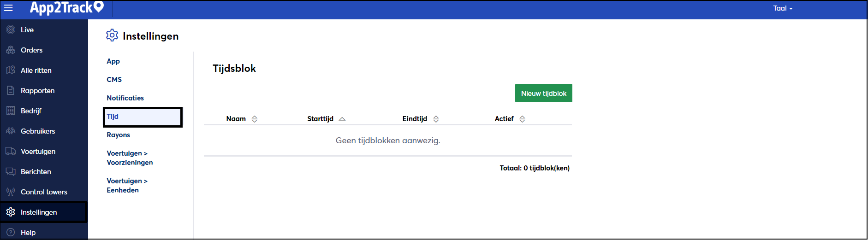Expand the Taal language dropdown
868x240 pixels.
pos(783,8)
